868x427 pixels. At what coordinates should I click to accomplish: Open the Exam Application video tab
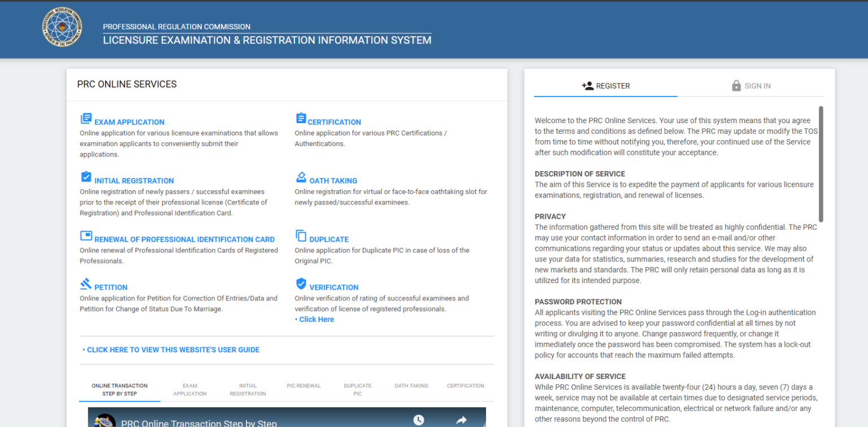point(190,390)
